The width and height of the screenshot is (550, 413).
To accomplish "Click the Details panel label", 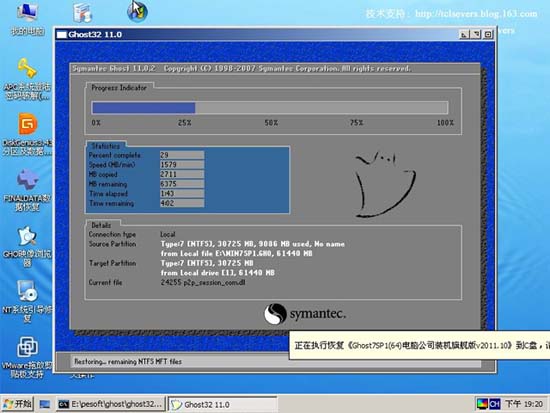I will pos(101,225).
